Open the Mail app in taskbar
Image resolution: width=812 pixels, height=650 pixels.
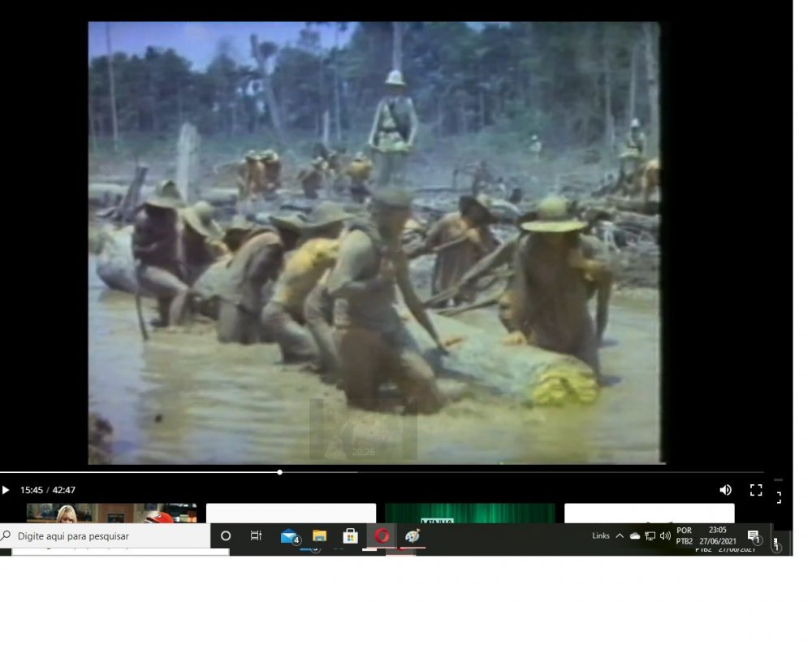(288, 536)
